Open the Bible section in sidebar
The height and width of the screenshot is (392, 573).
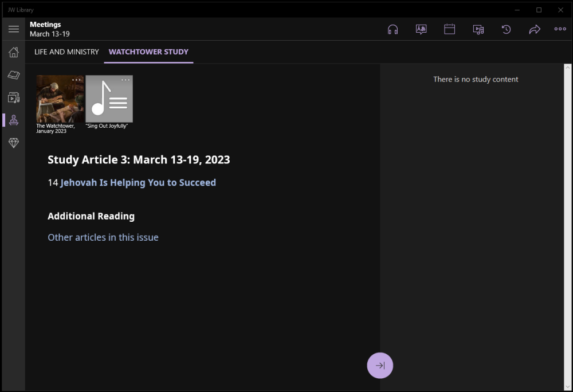14,75
